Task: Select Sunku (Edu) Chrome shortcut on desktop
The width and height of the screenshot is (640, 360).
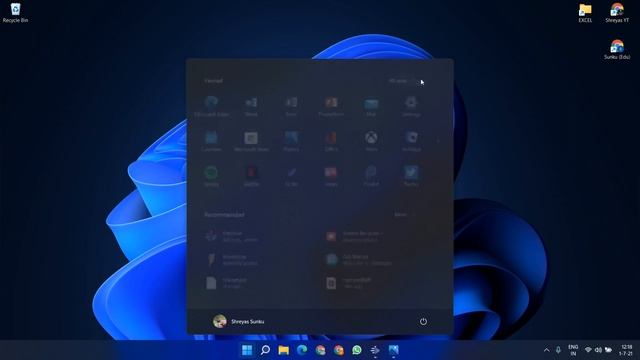Action: pos(617,49)
